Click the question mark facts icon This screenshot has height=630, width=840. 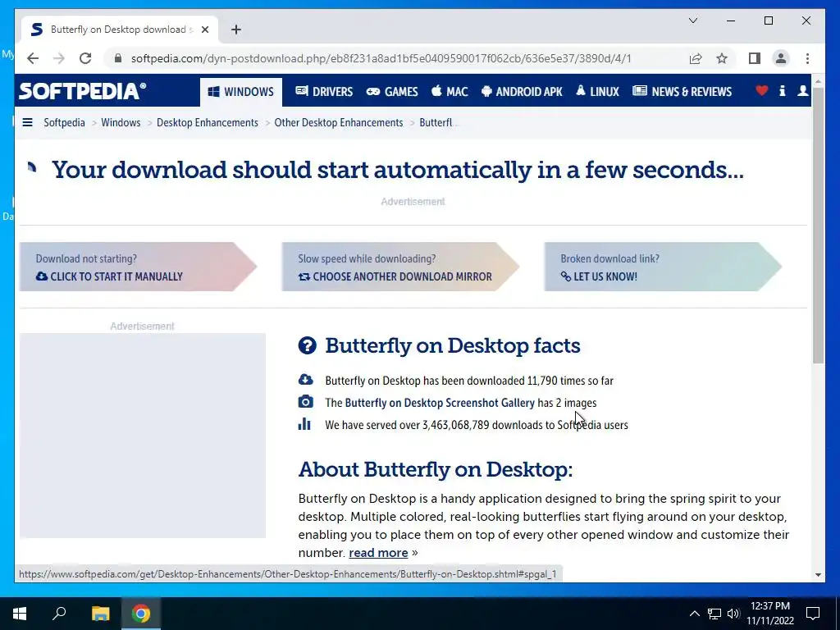[308, 345]
